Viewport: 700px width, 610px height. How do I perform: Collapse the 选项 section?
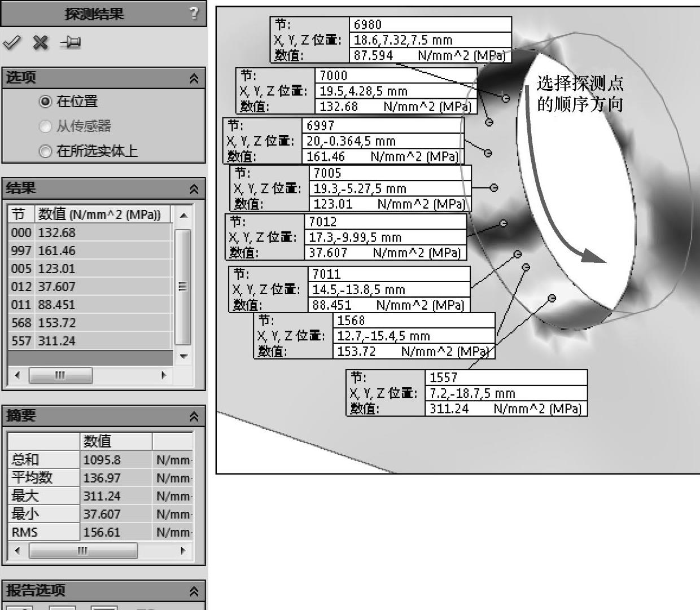click(x=194, y=78)
